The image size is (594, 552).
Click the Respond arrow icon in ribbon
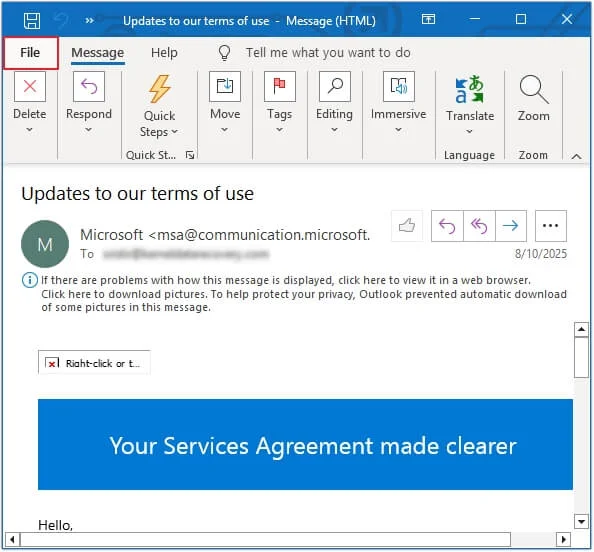89,86
